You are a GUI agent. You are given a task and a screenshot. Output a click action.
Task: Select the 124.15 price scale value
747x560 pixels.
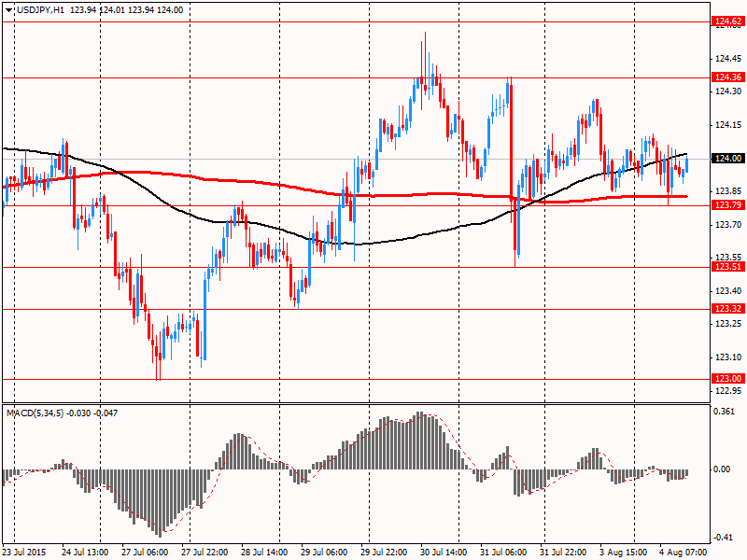[728, 125]
